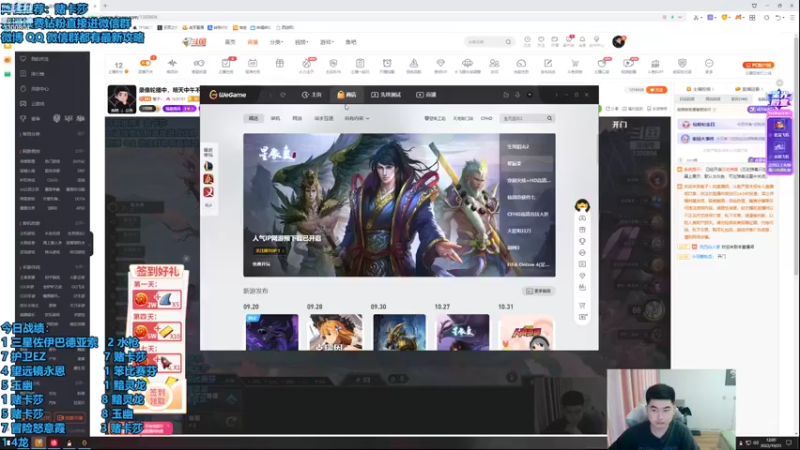Click WeGame back navigation arrow
Viewport: 800px width, 450px height.
point(271,95)
